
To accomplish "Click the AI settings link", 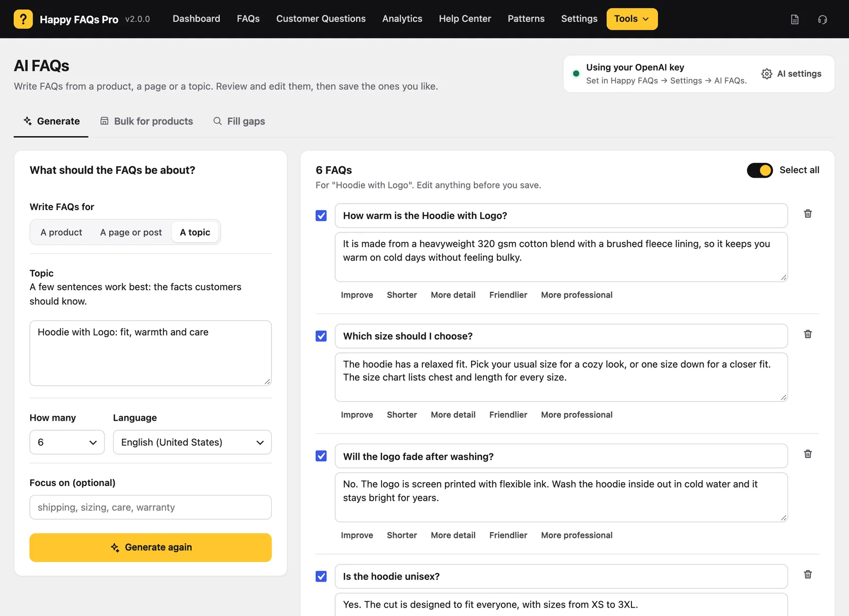I will [x=791, y=74].
